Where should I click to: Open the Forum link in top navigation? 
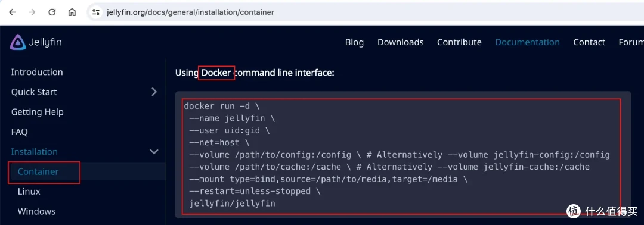(x=631, y=42)
